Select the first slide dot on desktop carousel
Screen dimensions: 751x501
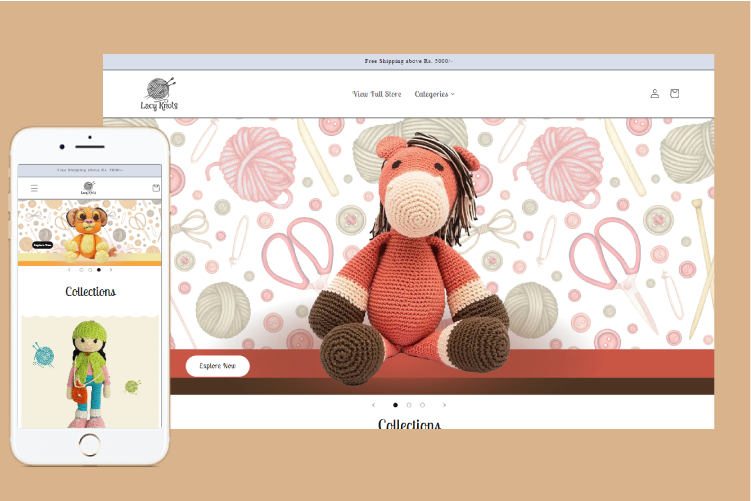[395, 405]
